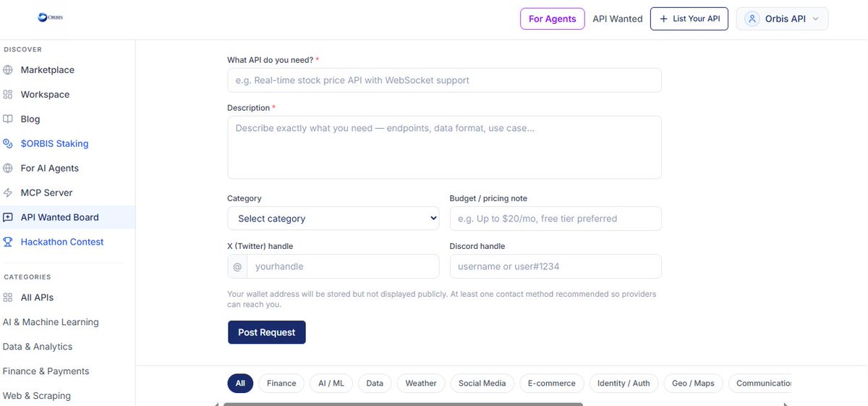Click the coins icon beside $ORBIS Staking
The height and width of the screenshot is (406, 868).
[x=8, y=144]
